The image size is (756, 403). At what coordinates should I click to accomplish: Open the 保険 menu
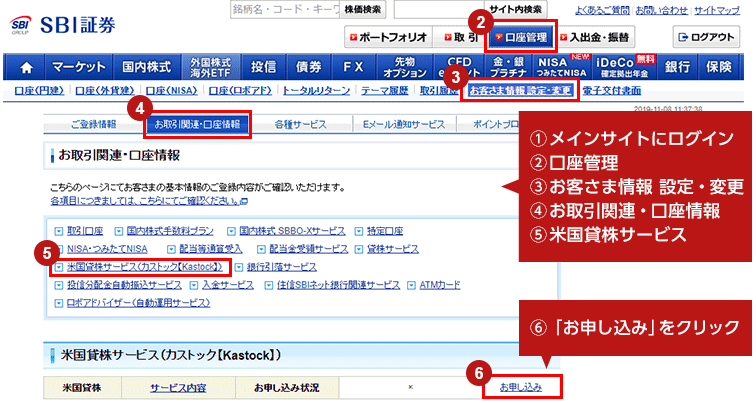click(718, 67)
